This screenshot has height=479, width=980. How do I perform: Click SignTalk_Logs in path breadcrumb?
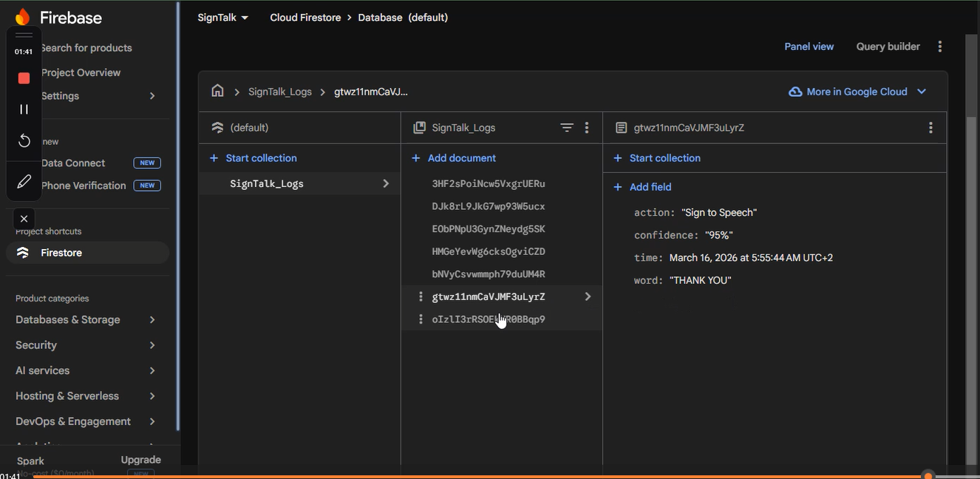coord(279,92)
